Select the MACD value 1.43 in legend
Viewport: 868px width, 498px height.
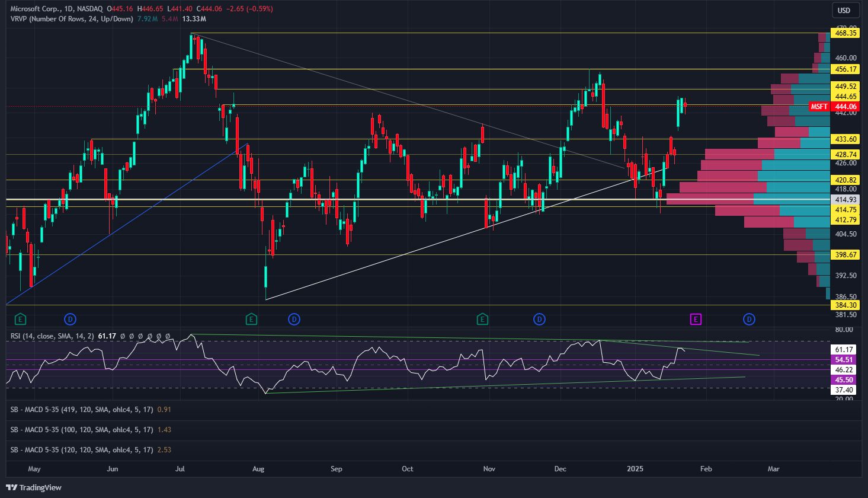(x=164, y=430)
